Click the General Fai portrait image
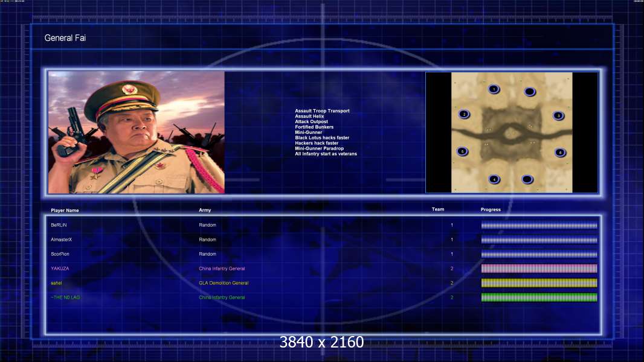 point(137,132)
